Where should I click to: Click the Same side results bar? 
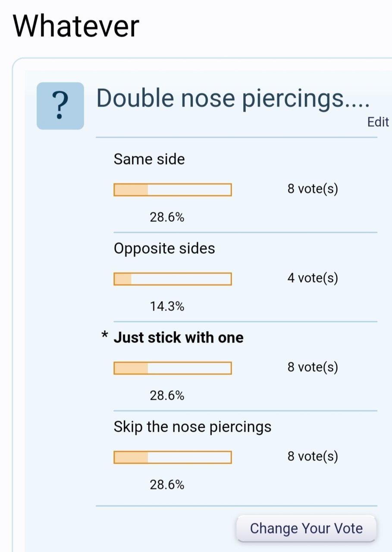pyautogui.click(x=172, y=190)
